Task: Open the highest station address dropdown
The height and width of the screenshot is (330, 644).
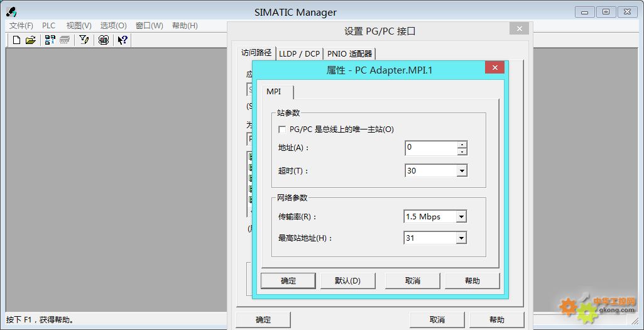Action: pyautogui.click(x=462, y=238)
